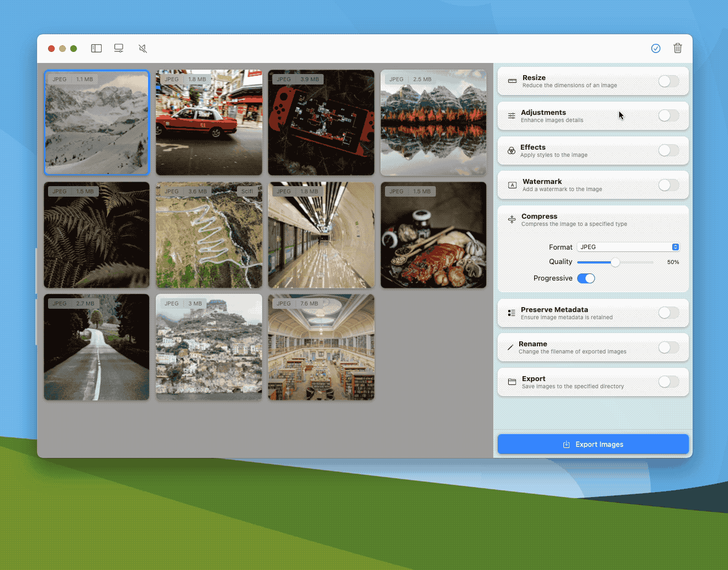Click the muted speaker icon

pyautogui.click(x=143, y=49)
